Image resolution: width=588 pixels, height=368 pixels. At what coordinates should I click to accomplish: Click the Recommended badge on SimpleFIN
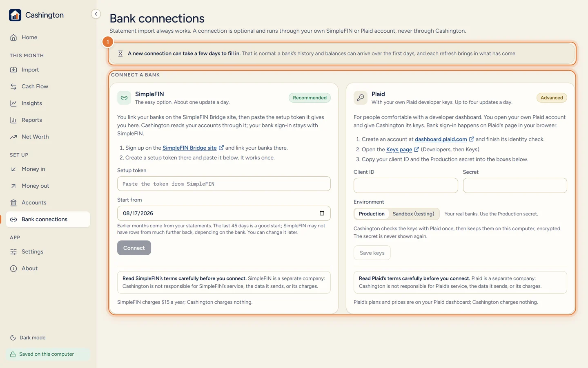coord(310,98)
